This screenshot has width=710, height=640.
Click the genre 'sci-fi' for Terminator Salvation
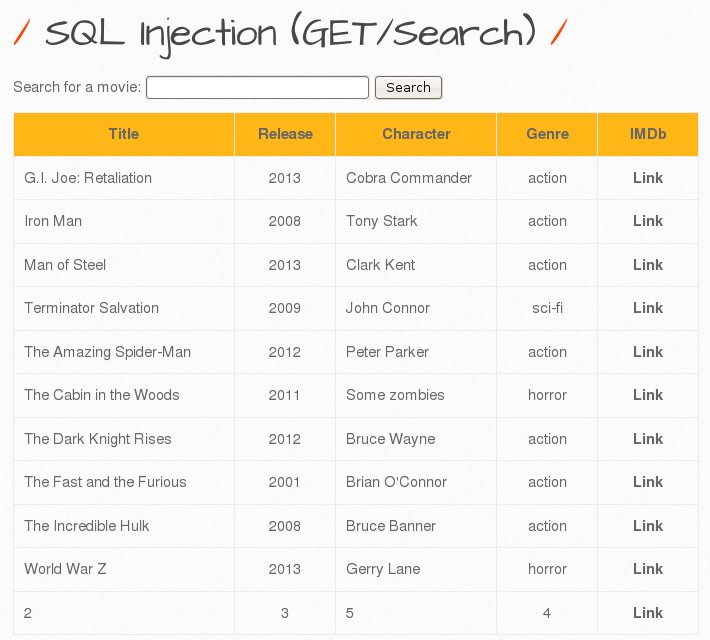[x=547, y=308]
